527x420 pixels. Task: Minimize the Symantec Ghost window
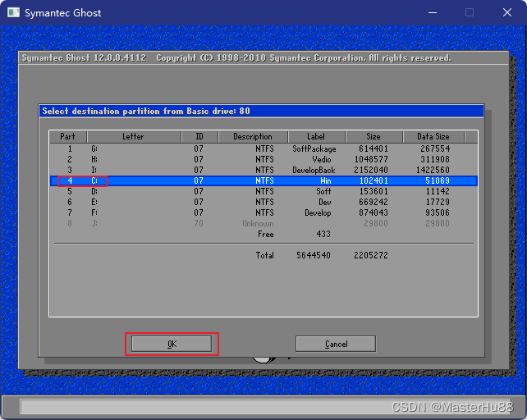coord(433,13)
